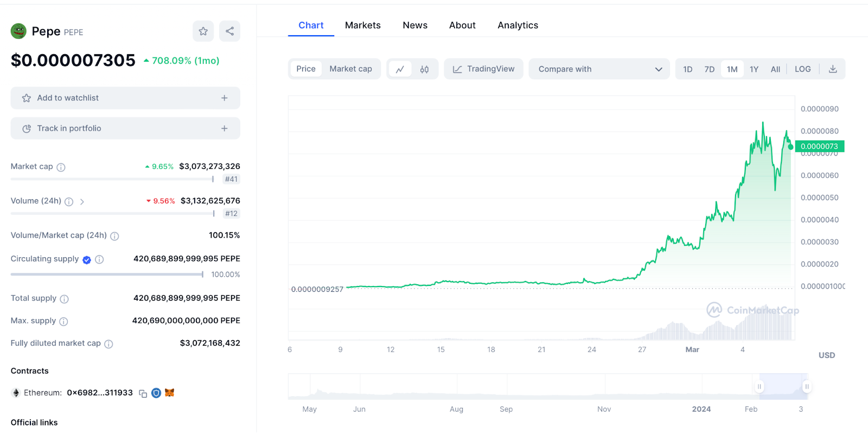This screenshot has width=868, height=433.
Task: Select 7D time range
Action: click(x=710, y=69)
